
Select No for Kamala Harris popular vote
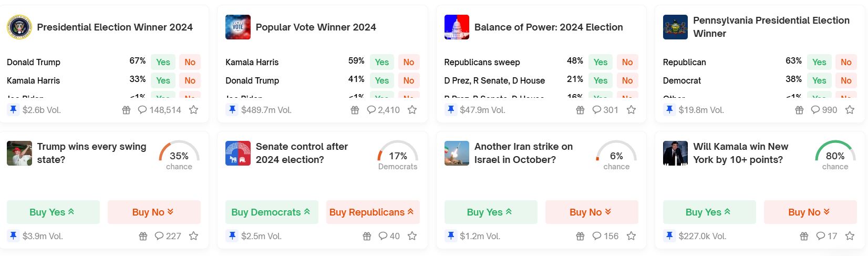(x=408, y=62)
